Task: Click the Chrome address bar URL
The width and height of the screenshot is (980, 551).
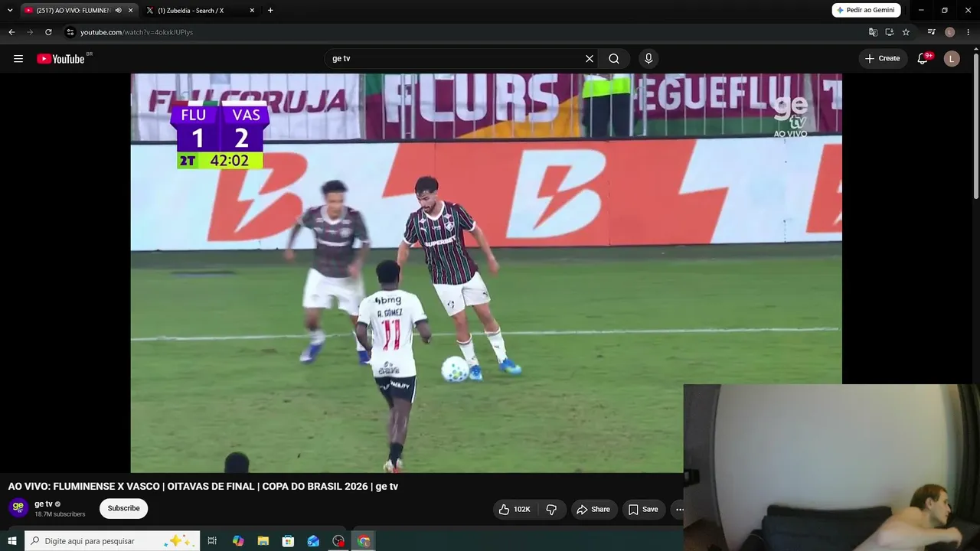Action: (136, 32)
